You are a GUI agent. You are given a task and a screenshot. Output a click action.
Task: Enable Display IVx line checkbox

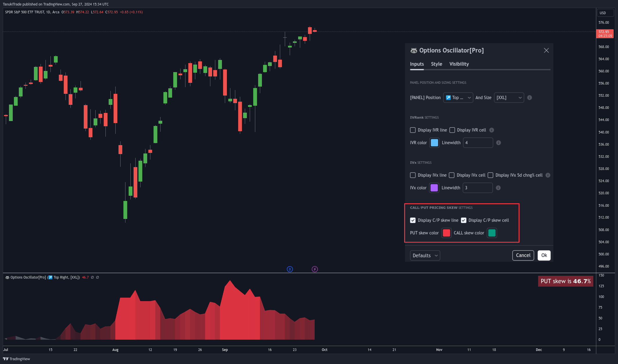(x=413, y=175)
